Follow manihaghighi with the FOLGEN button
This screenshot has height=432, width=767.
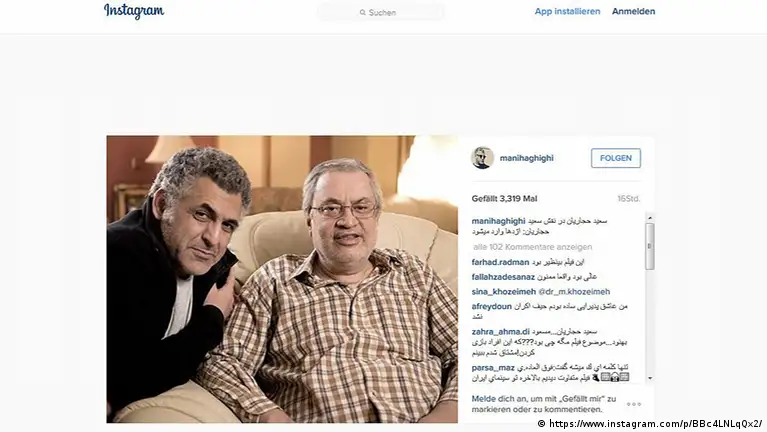pos(615,158)
